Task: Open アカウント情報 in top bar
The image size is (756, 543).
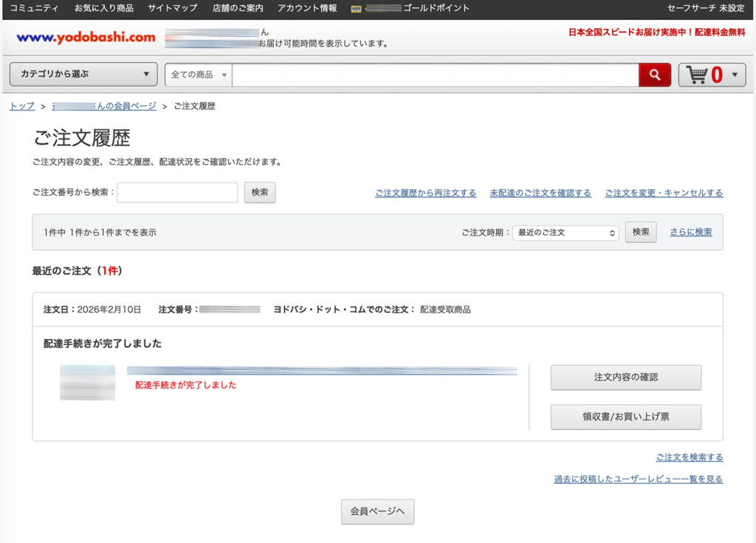Action: point(307,8)
